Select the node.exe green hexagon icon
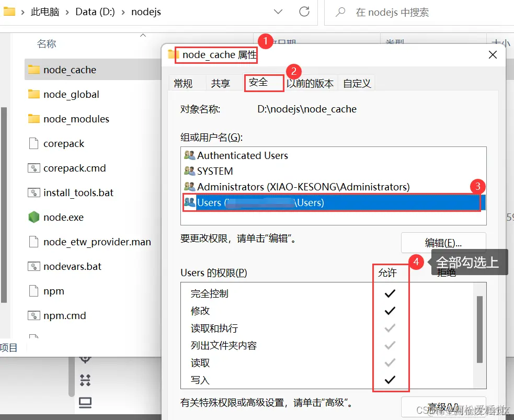Image resolution: width=514 pixels, height=420 pixels. pos(34,217)
